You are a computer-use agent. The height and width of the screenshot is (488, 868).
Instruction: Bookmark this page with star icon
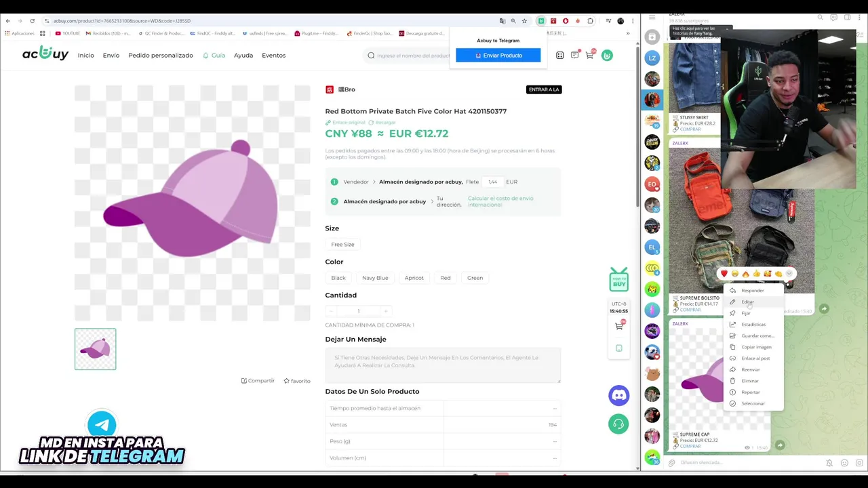tap(524, 21)
